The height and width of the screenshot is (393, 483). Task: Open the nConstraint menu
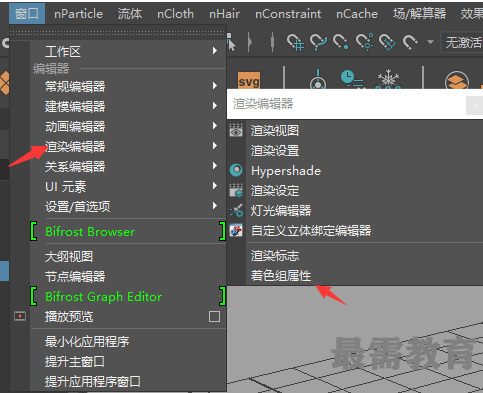tap(288, 14)
